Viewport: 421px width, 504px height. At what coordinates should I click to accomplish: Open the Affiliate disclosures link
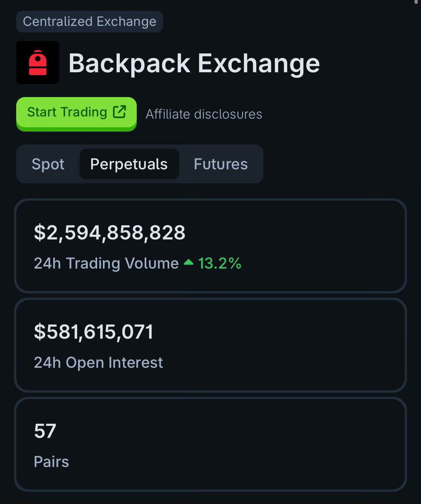pyautogui.click(x=204, y=114)
